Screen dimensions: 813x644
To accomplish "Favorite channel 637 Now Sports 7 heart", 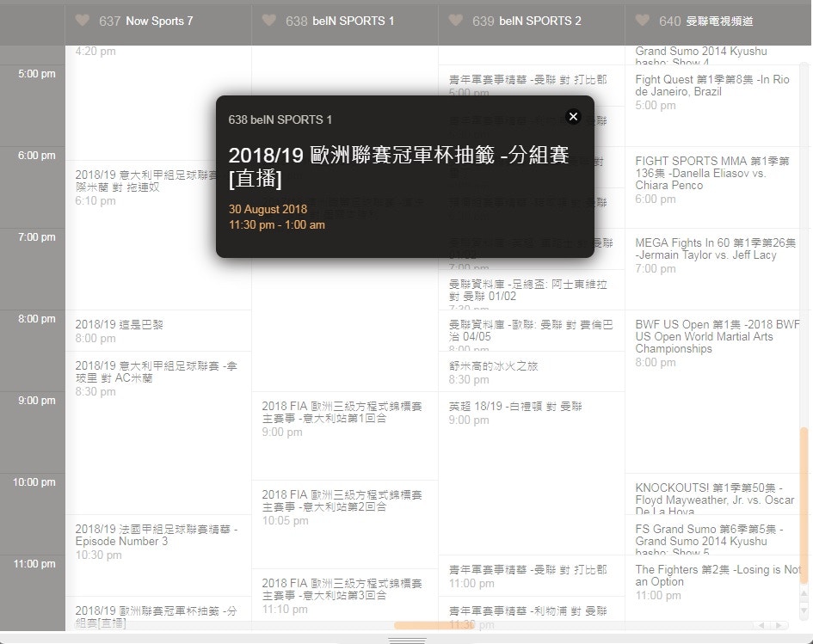I will click(x=83, y=21).
